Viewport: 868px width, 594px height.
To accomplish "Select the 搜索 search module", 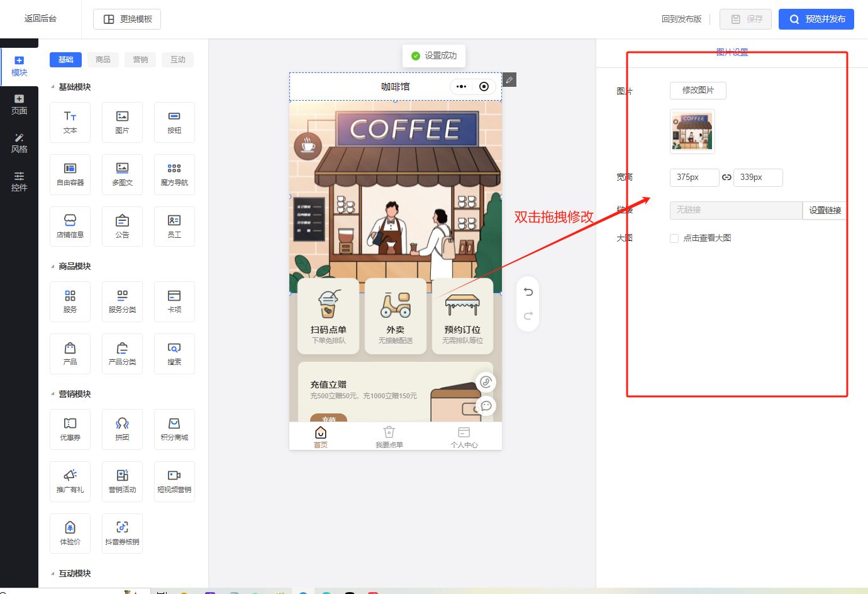I will tap(174, 354).
